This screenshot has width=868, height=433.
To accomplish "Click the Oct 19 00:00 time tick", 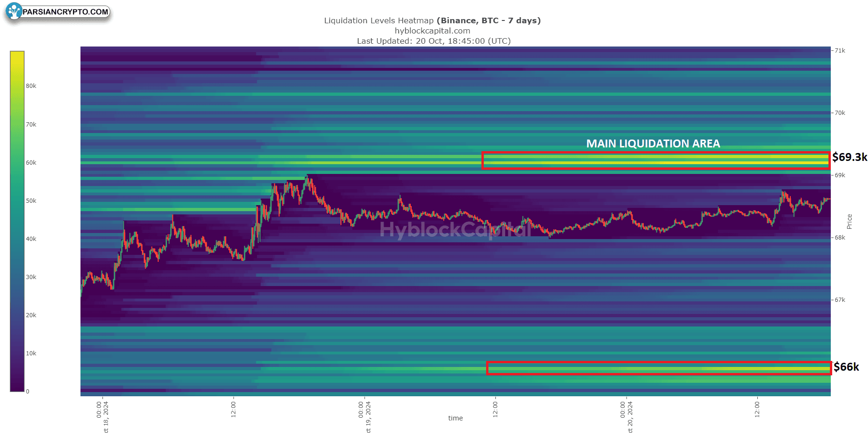I will click(364, 417).
